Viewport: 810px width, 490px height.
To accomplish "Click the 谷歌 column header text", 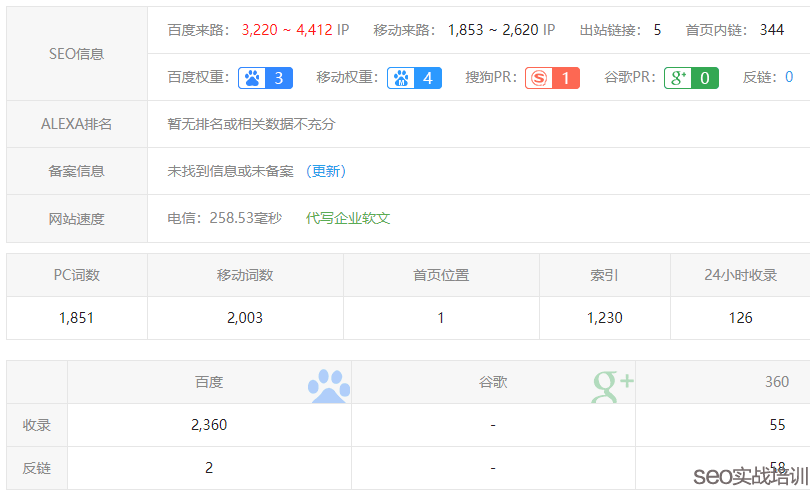I will click(493, 382).
